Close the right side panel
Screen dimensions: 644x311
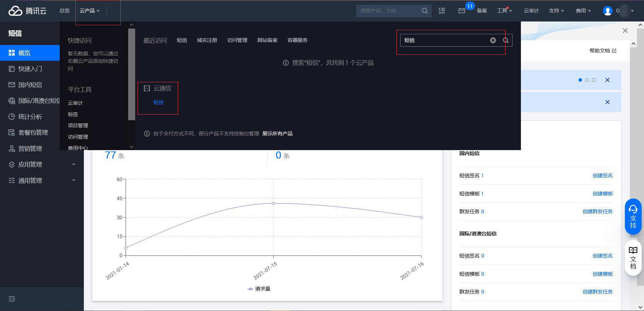tap(625, 31)
